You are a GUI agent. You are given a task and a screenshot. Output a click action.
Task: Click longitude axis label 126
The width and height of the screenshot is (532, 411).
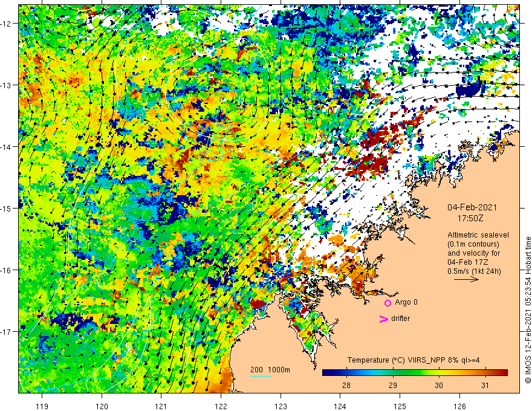(459, 406)
